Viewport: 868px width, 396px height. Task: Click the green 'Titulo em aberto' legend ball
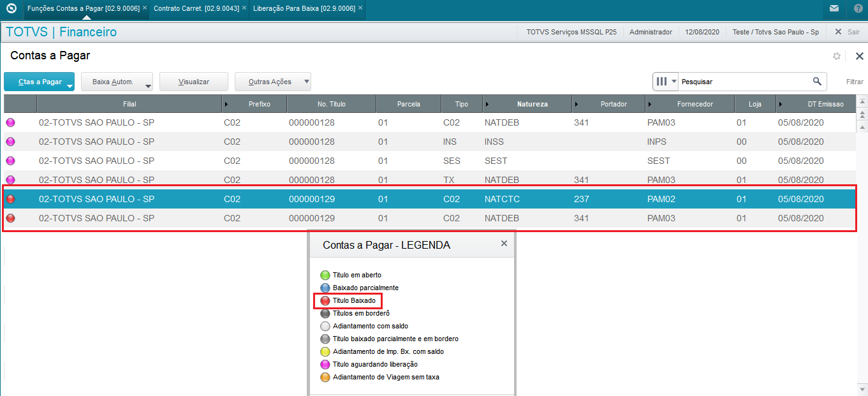[x=325, y=275]
